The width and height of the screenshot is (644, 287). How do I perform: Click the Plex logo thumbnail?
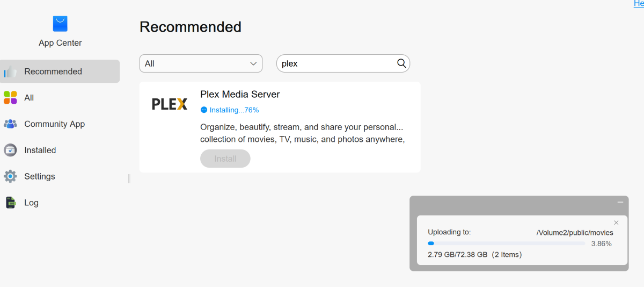click(x=170, y=104)
